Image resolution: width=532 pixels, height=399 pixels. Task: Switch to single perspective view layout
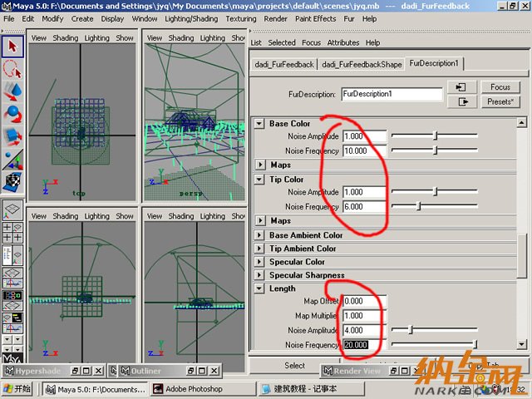click(13, 210)
